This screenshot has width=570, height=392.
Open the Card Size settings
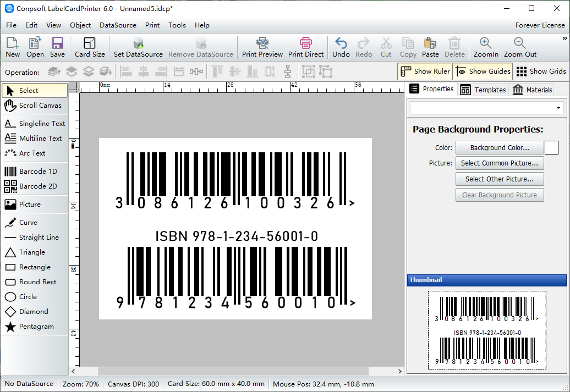coord(90,47)
